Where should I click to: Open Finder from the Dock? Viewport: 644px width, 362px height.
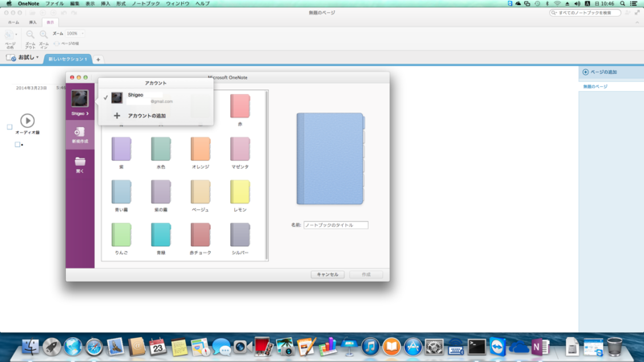31,347
